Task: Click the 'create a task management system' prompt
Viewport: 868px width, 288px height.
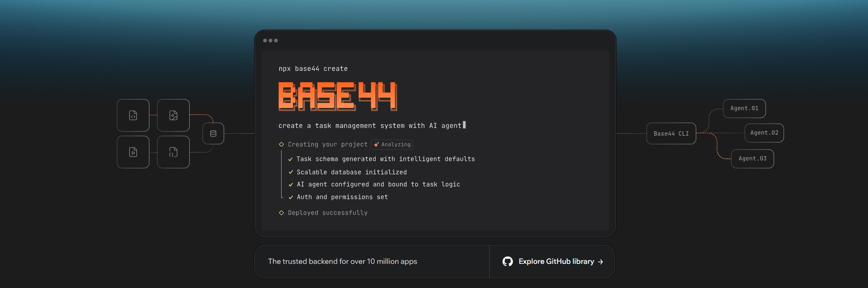Action: (370, 126)
